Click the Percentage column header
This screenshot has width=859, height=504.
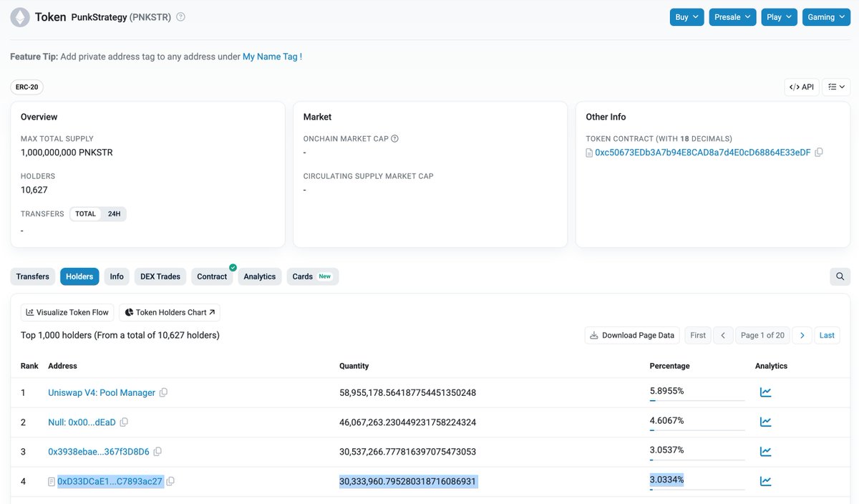[x=669, y=366]
